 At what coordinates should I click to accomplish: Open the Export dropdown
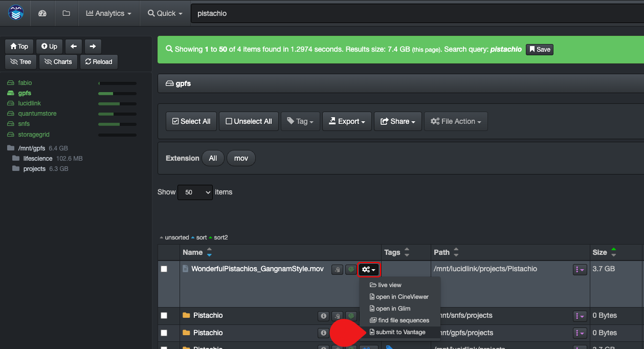[x=347, y=121]
